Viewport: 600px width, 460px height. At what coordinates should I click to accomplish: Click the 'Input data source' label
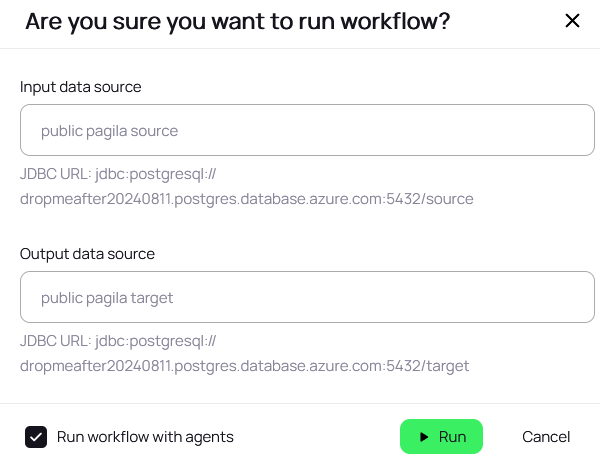(81, 87)
